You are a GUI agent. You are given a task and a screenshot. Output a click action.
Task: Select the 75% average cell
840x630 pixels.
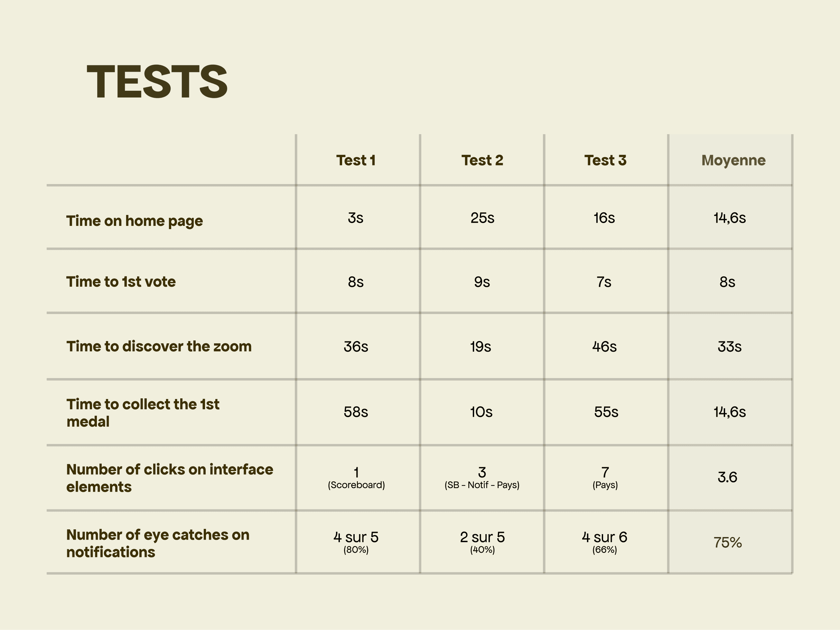728,543
